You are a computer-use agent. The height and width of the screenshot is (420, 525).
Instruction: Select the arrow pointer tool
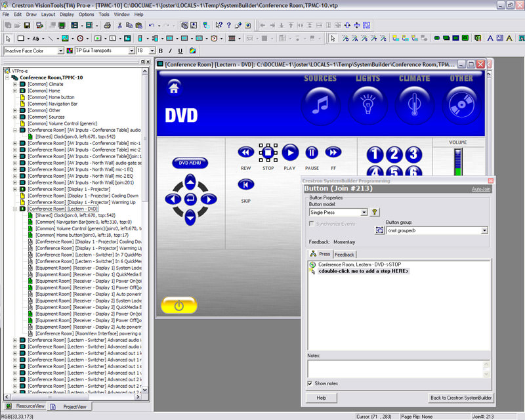click(x=9, y=39)
